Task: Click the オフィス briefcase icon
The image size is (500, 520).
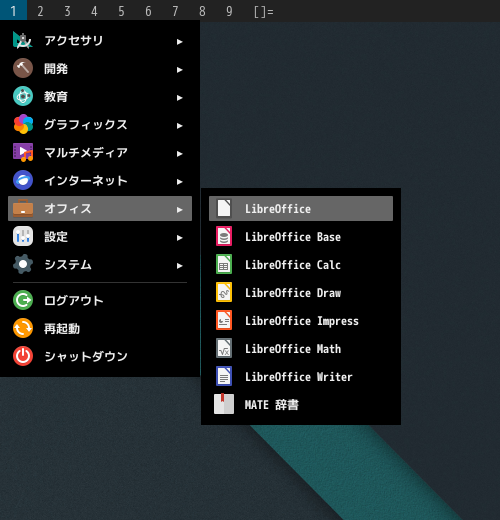Action: [23, 208]
